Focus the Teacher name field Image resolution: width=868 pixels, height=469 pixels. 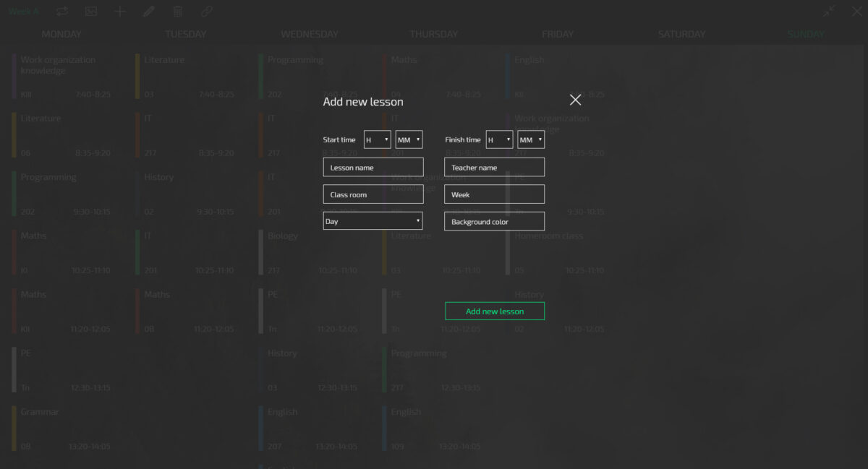click(495, 167)
